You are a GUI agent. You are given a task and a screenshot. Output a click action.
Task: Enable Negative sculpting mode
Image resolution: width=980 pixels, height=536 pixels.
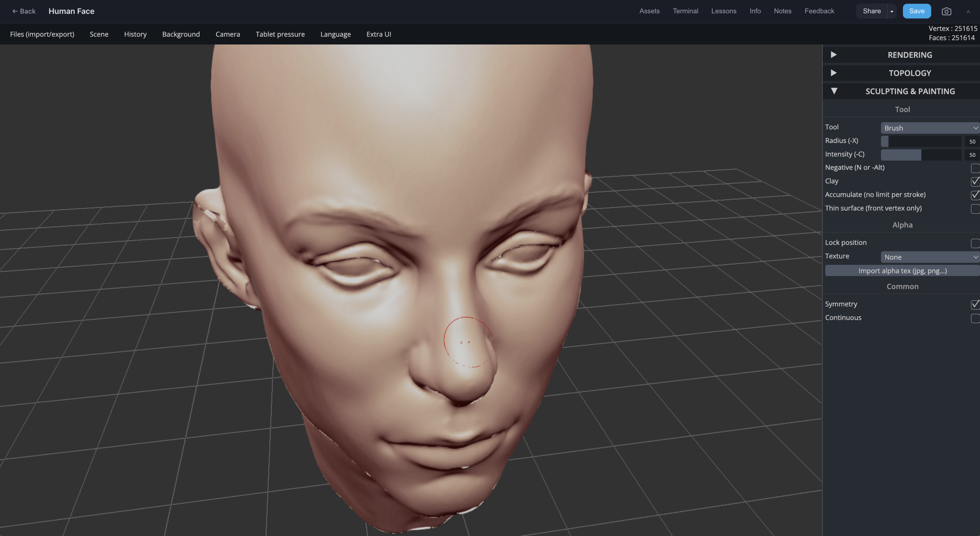975,168
